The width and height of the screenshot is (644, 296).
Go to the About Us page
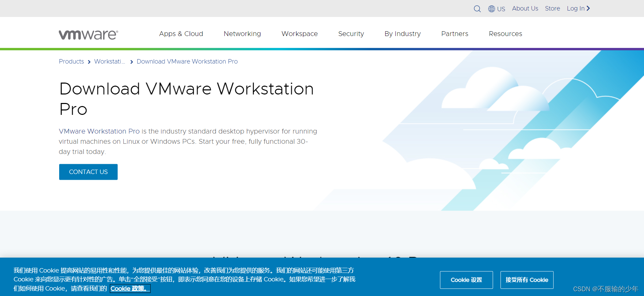(x=525, y=8)
